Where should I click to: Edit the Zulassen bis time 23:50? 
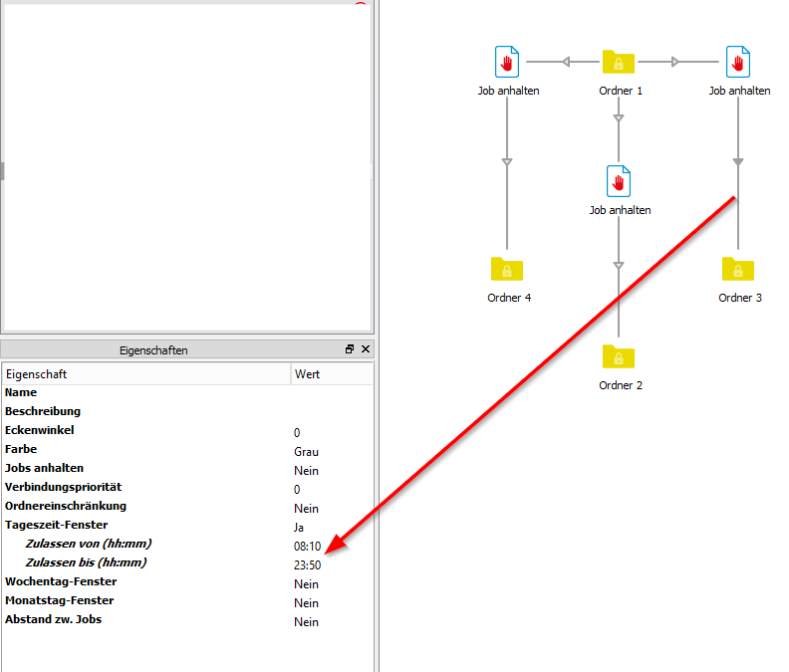307,565
